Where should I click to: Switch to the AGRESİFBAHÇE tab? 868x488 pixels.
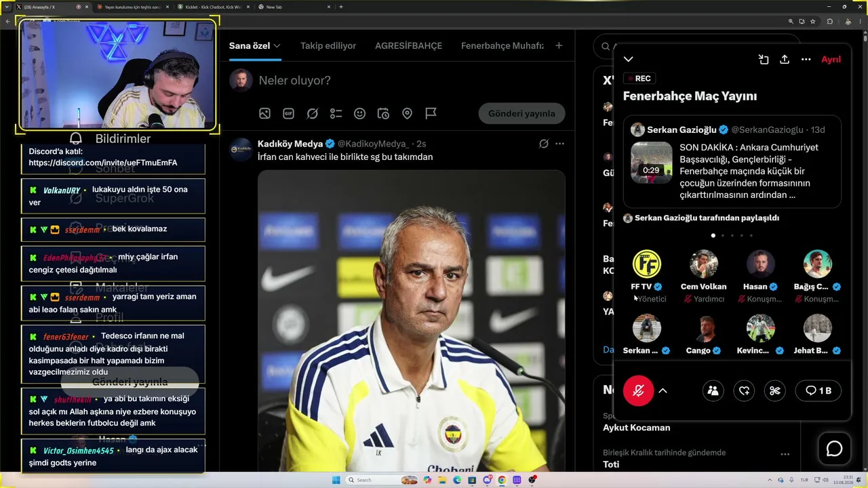[x=408, y=45]
